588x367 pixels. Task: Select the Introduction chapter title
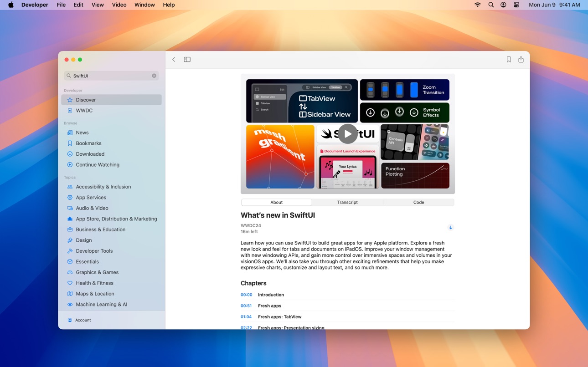(x=271, y=295)
